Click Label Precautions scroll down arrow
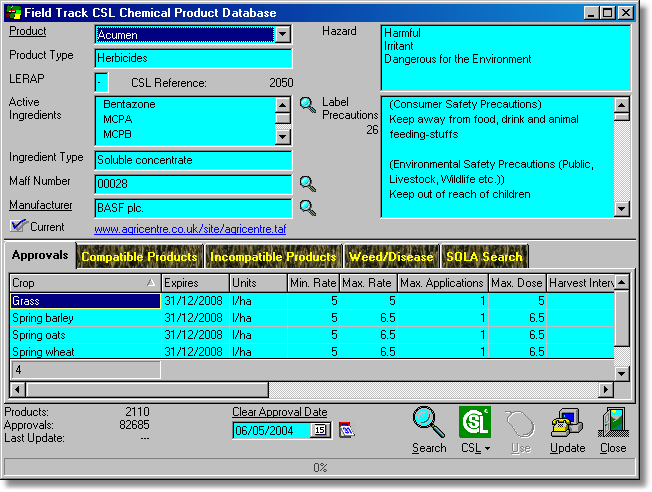Screen dimensions: 652x492 click(x=622, y=208)
